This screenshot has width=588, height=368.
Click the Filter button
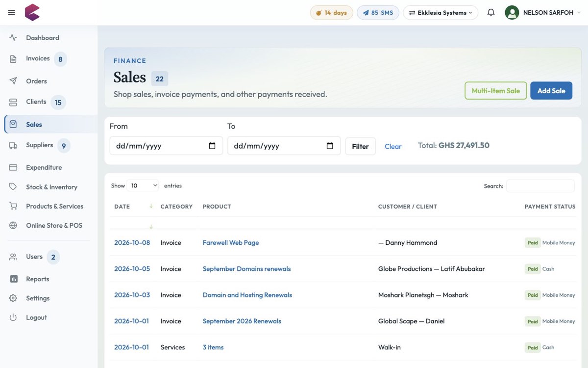click(360, 146)
